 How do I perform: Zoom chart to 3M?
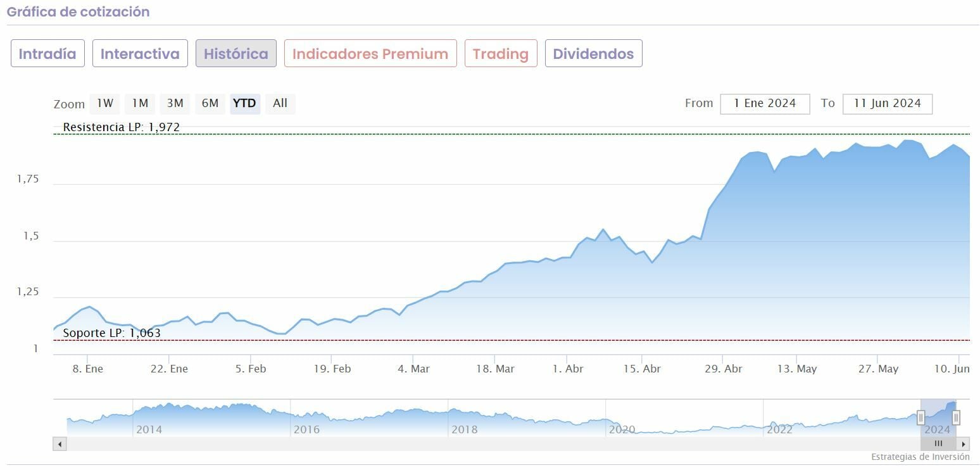(175, 103)
